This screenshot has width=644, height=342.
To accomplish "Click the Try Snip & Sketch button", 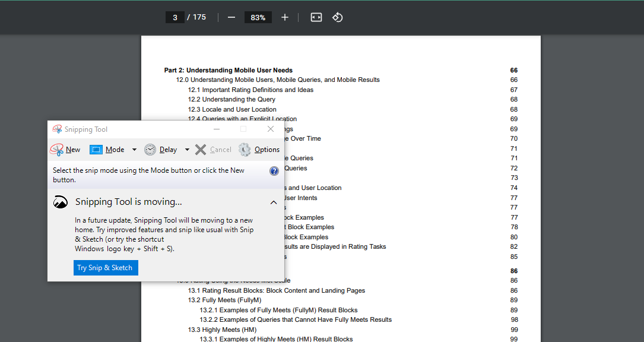I will pos(106,268).
